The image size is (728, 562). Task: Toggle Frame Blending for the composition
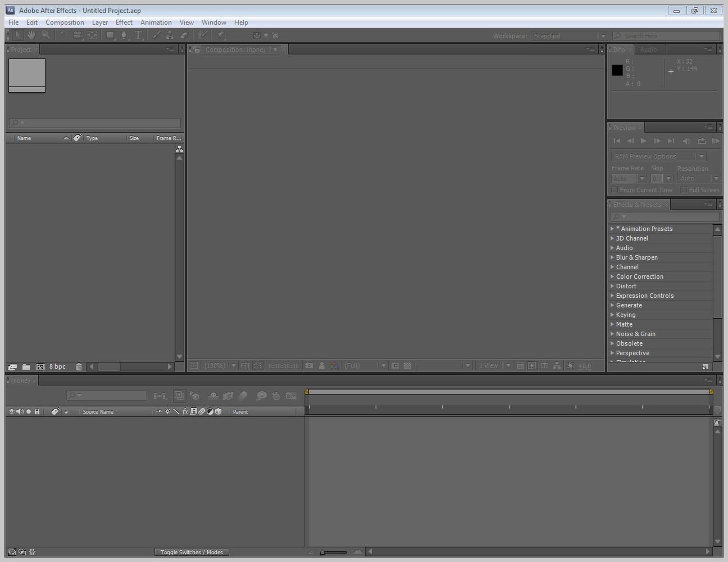click(x=228, y=396)
